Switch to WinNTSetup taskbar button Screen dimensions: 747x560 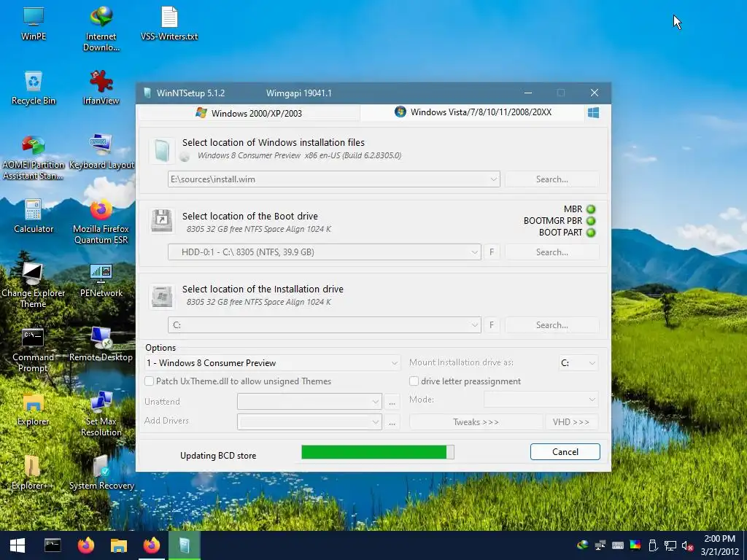point(185,545)
